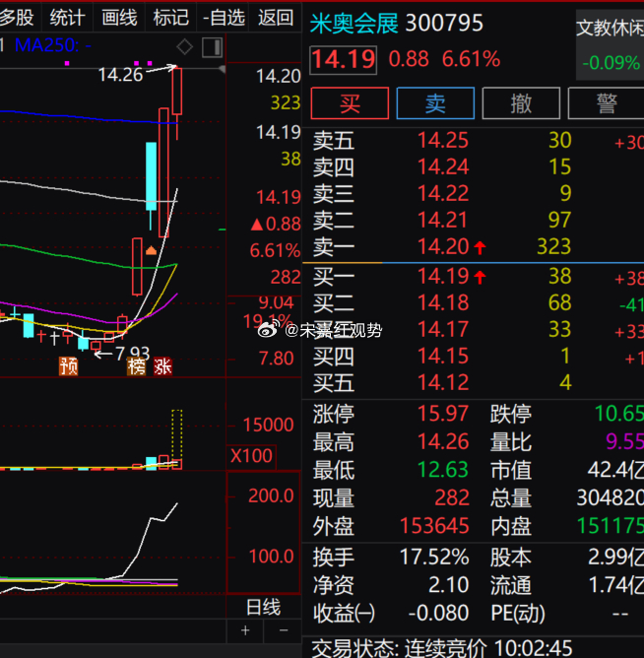This screenshot has width=644, height=658.
Task: Click the 涨 marker below the chart
Action: [162, 366]
